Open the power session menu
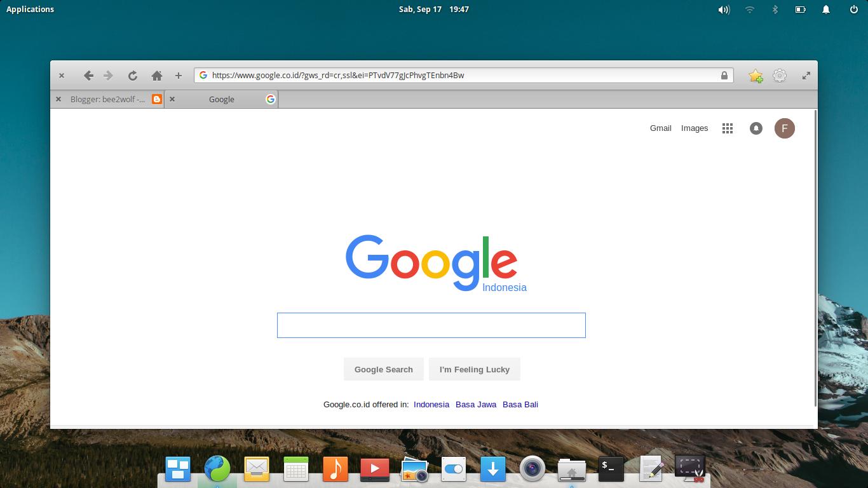Screen dimensions: 868x488 (x=853, y=10)
